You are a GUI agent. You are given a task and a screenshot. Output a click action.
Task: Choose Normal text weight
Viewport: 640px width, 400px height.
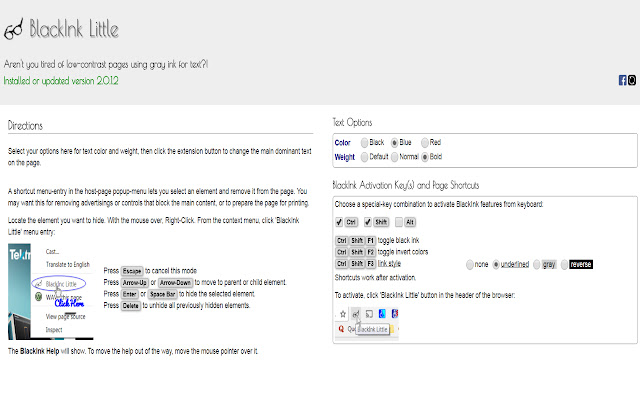point(394,157)
